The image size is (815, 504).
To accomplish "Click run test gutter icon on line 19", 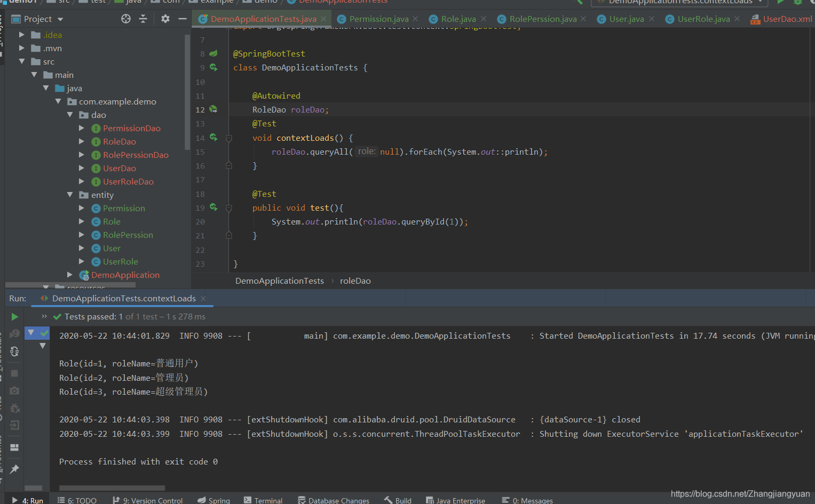I will pyautogui.click(x=213, y=207).
